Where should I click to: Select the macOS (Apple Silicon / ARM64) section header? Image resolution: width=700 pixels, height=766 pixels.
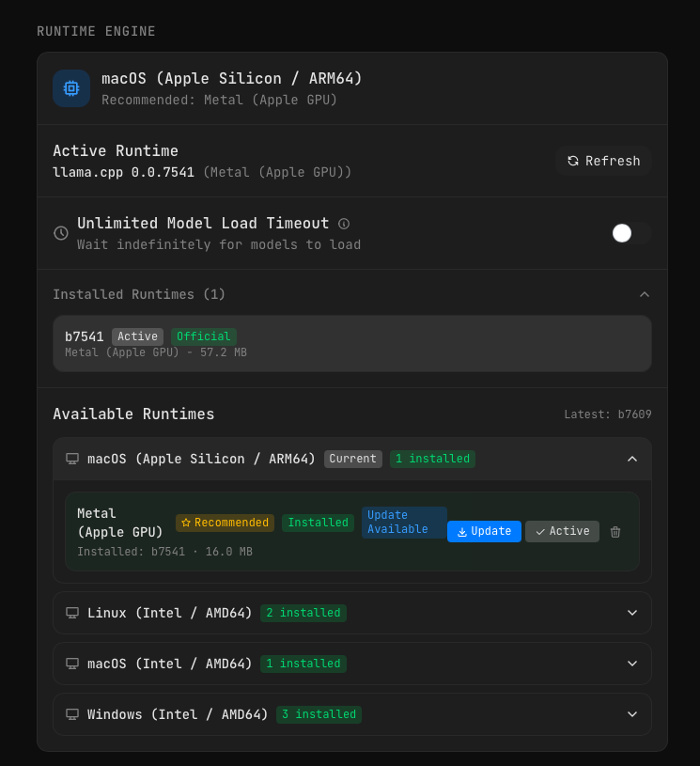click(x=351, y=459)
